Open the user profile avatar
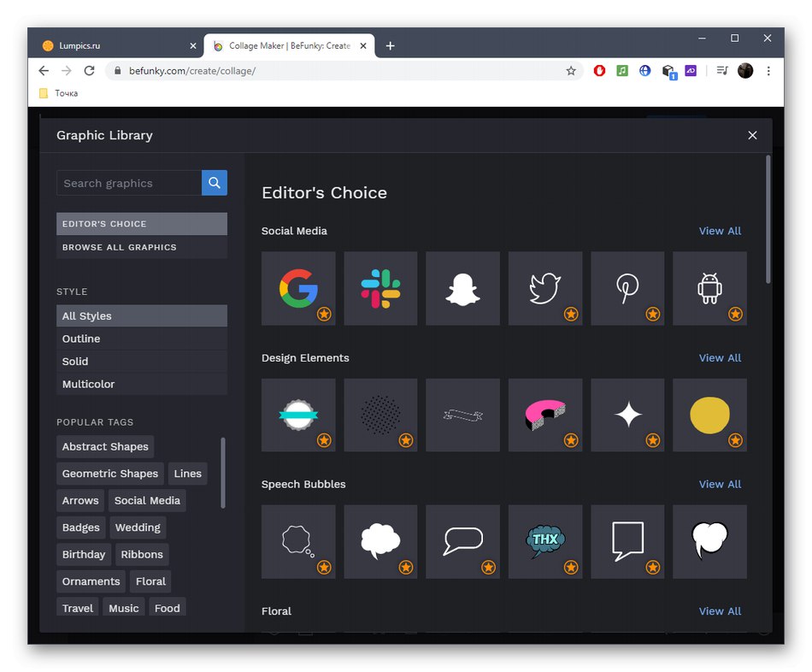Viewport: 812px width, 672px height. point(745,70)
